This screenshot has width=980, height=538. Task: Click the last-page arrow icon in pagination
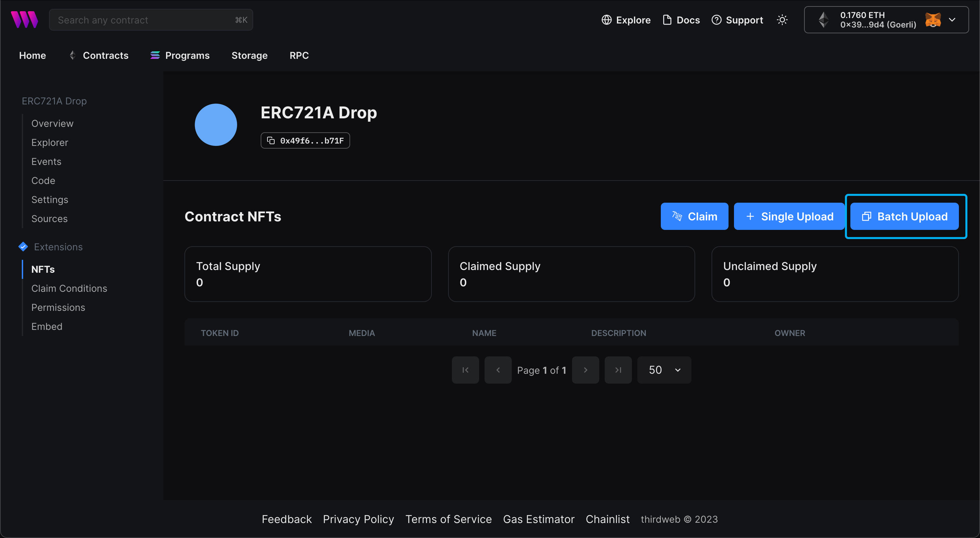pos(618,370)
